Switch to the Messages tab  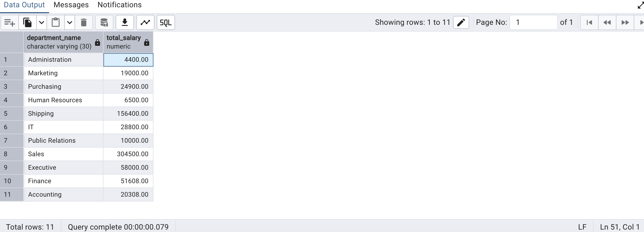point(71,5)
